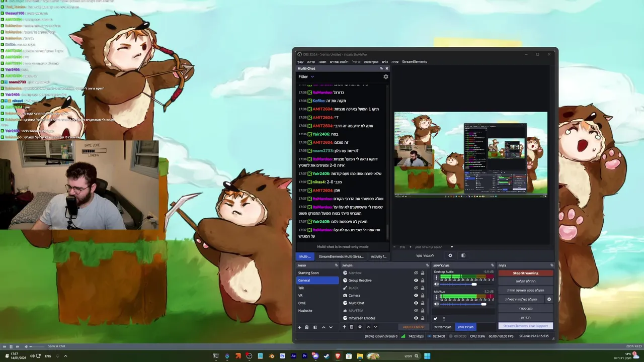
Task: Pop out the Sources dock panel
Action: coord(428,265)
